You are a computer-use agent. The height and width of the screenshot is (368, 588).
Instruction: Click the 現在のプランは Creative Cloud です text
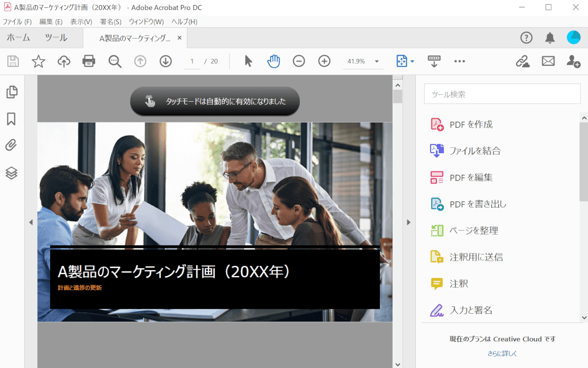502,339
